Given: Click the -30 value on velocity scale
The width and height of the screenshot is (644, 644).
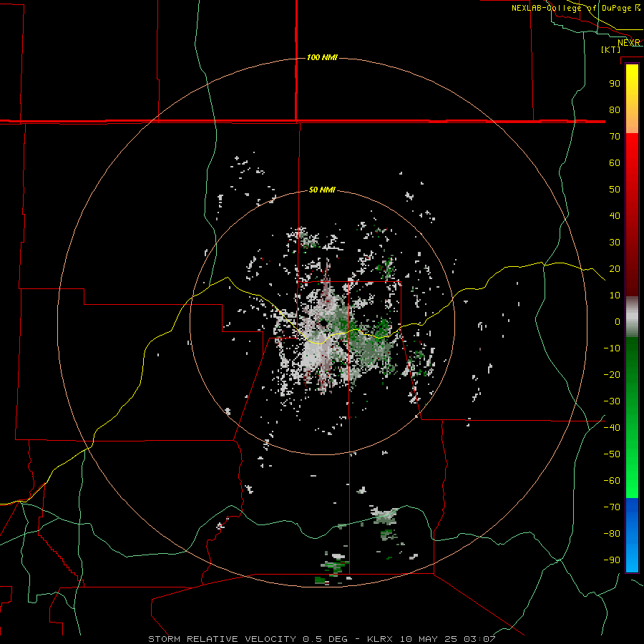Looking at the screenshot, I should (x=612, y=401).
